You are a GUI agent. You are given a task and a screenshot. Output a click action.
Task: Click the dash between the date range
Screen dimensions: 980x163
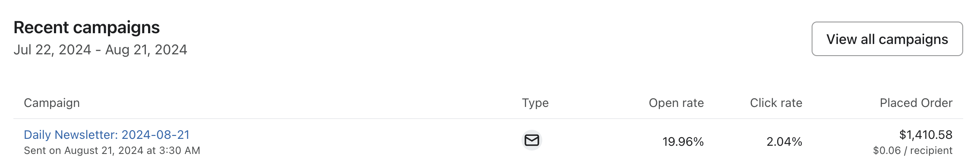tap(98, 50)
